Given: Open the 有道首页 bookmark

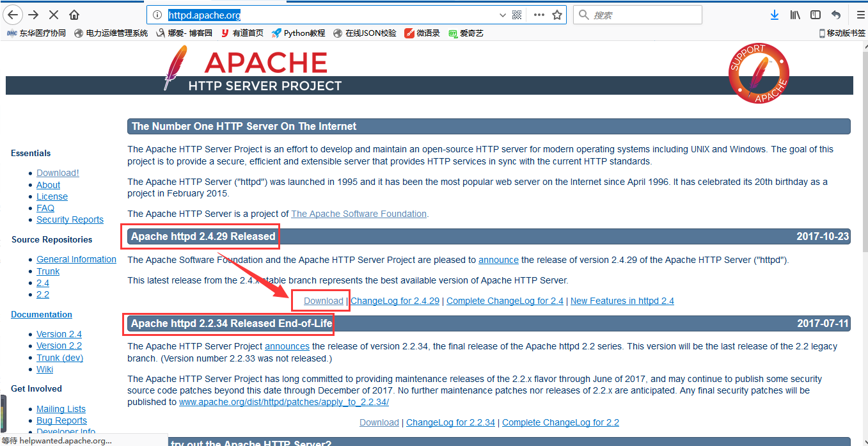Looking at the screenshot, I should coord(242,33).
